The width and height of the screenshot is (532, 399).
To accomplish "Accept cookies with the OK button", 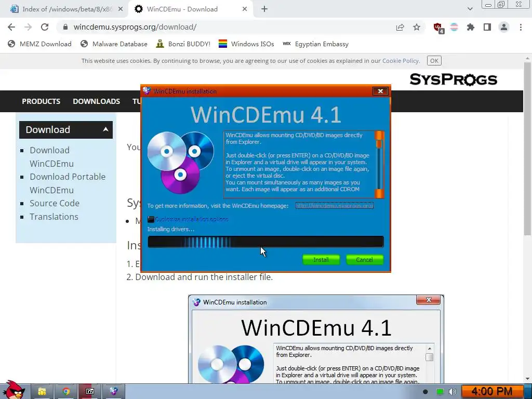I will [434, 61].
